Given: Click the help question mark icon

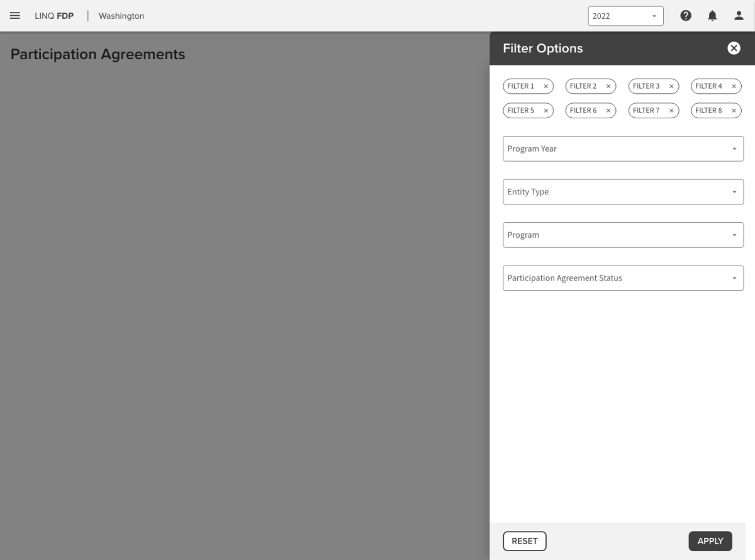Looking at the screenshot, I should [686, 16].
